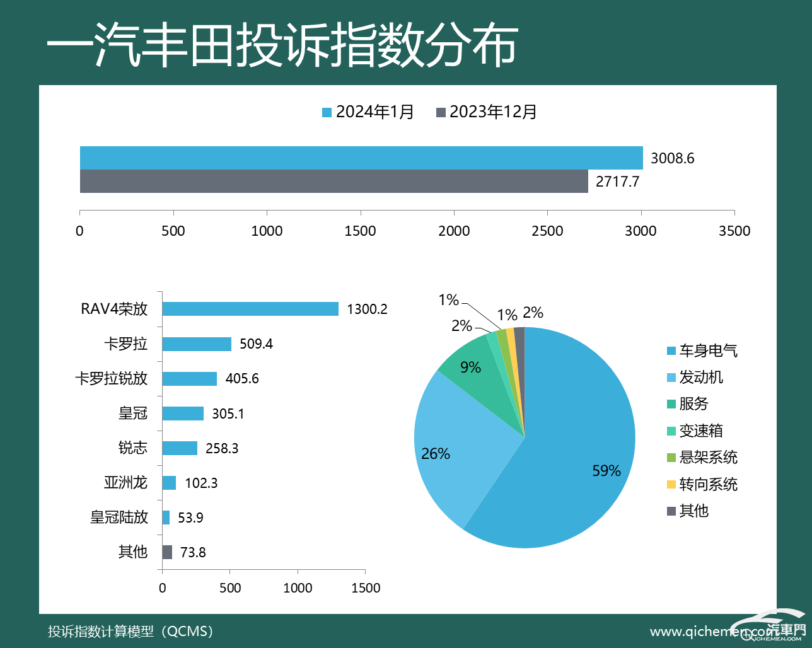Select the 卡罗拉锐放 bar valued 405.6
This screenshot has width=812, height=648.
(190, 378)
